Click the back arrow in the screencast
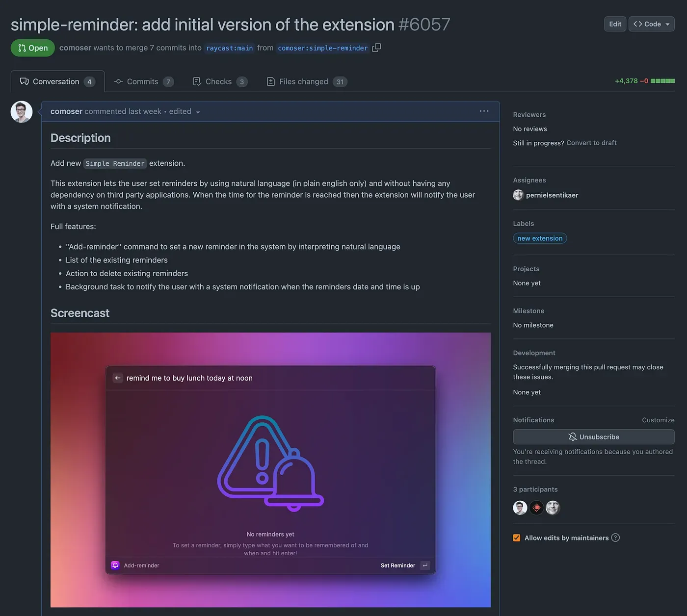 [118, 378]
